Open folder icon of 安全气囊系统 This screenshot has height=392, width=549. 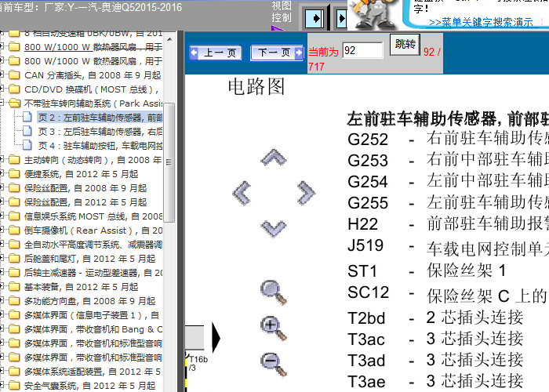[x=14, y=386]
